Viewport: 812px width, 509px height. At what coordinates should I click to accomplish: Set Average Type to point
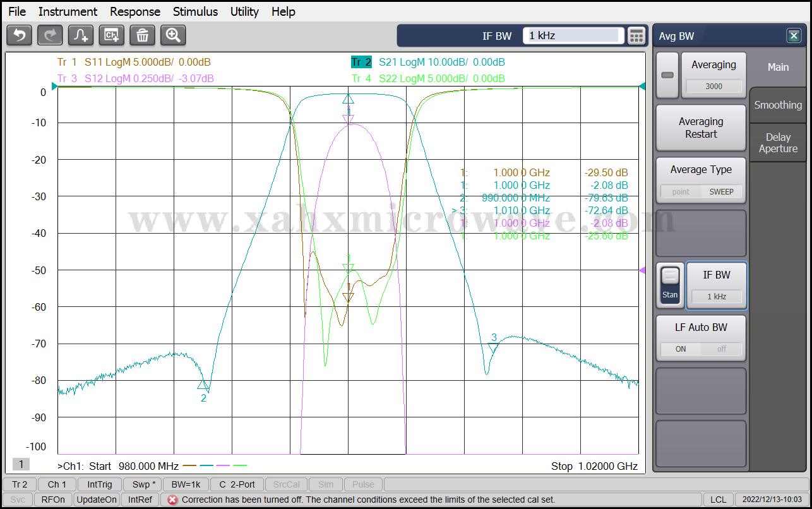681,191
